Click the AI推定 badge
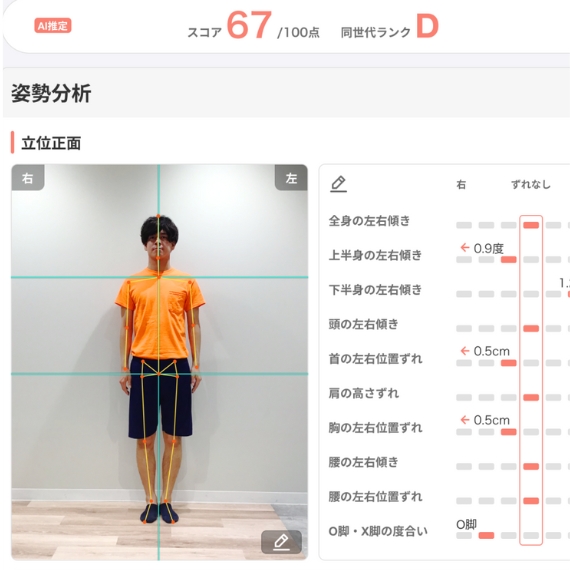The height and width of the screenshot is (570, 570). tap(53, 26)
